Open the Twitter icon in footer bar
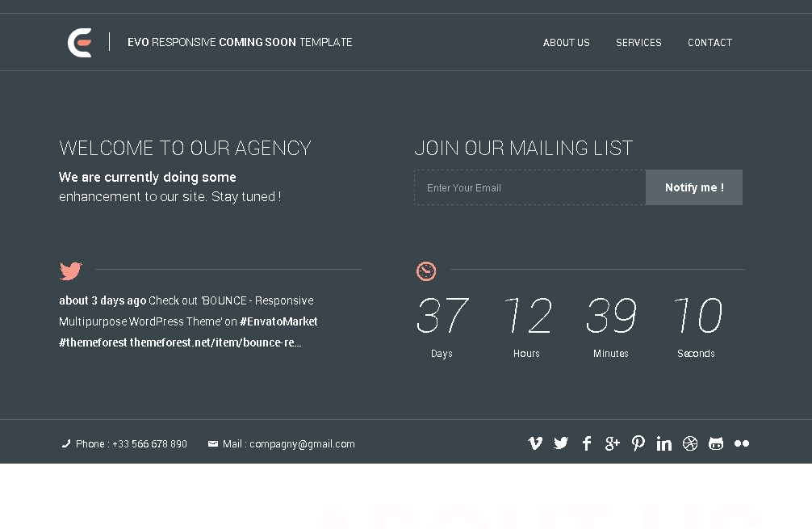 coord(561,443)
